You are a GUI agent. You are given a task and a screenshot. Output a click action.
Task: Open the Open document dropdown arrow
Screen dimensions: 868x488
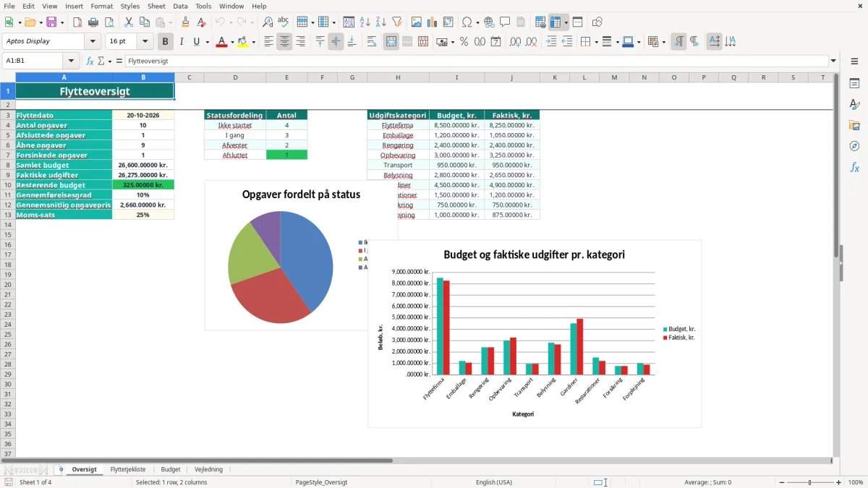(40, 22)
